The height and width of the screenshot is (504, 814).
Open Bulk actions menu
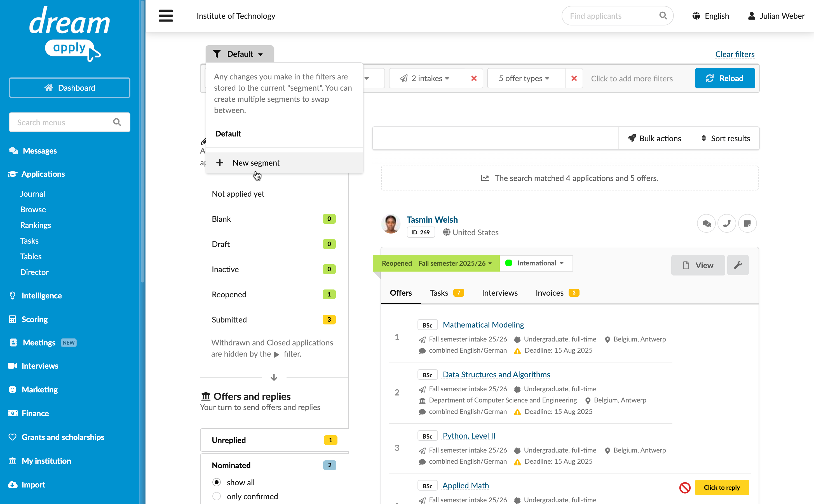click(655, 138)
